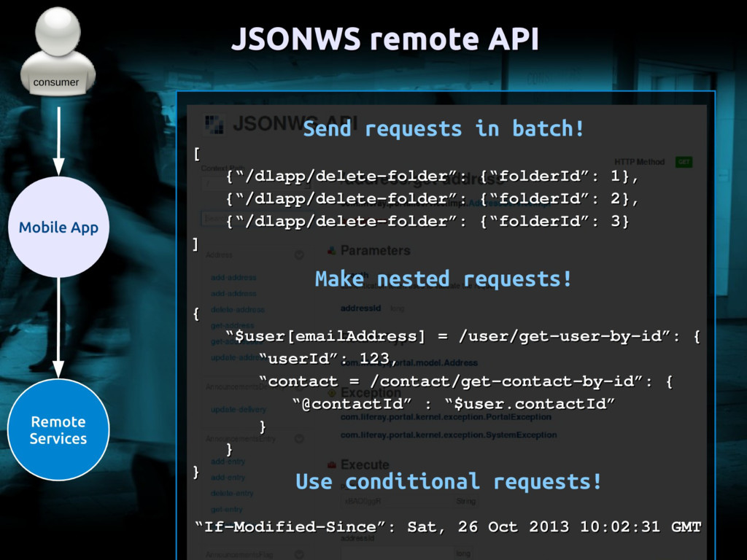The height and width of the screenshot is (560, 747).
Task: Expand the AnnouncementsFlag group chevron
Action: [x=299, y=554]
